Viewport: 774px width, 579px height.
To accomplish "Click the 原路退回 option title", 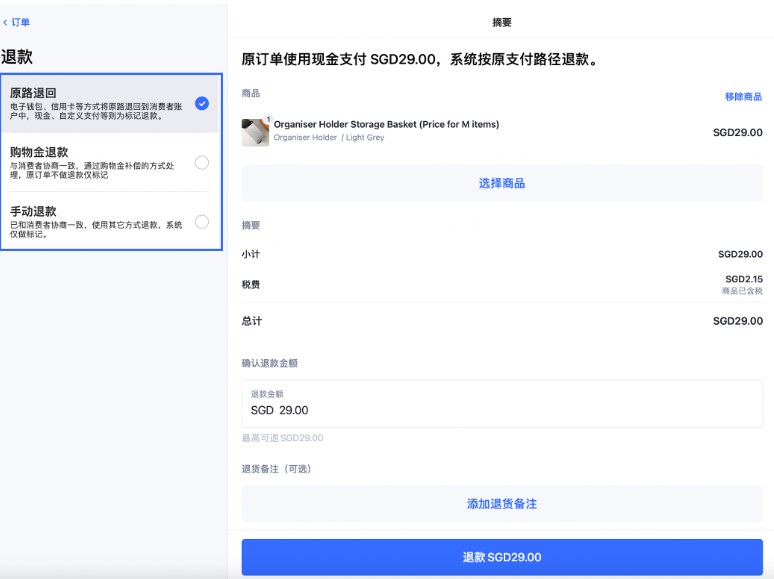I will click(33, 93).
